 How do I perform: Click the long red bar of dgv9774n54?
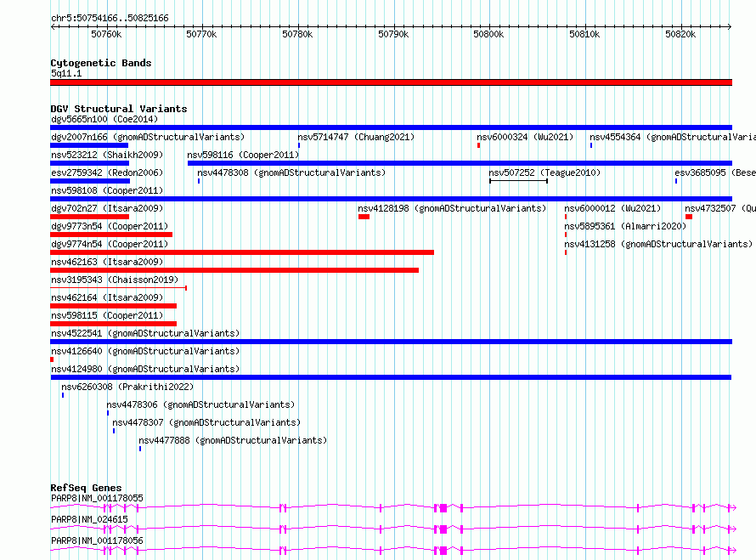coord(242,252)
